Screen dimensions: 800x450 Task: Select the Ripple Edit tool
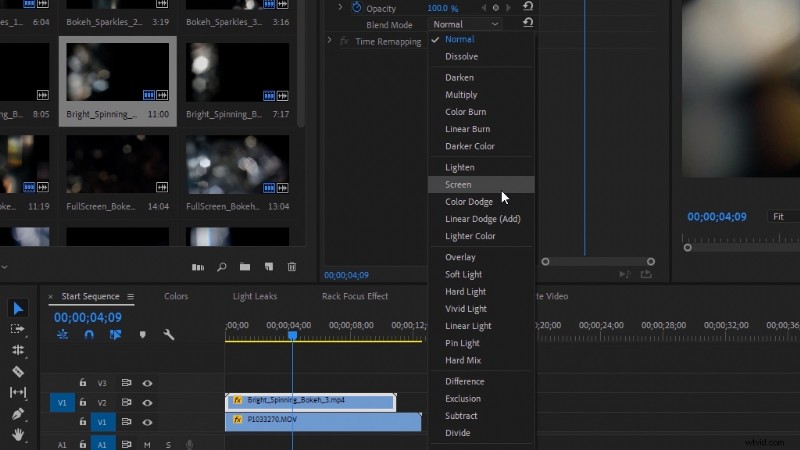[18, 350]
